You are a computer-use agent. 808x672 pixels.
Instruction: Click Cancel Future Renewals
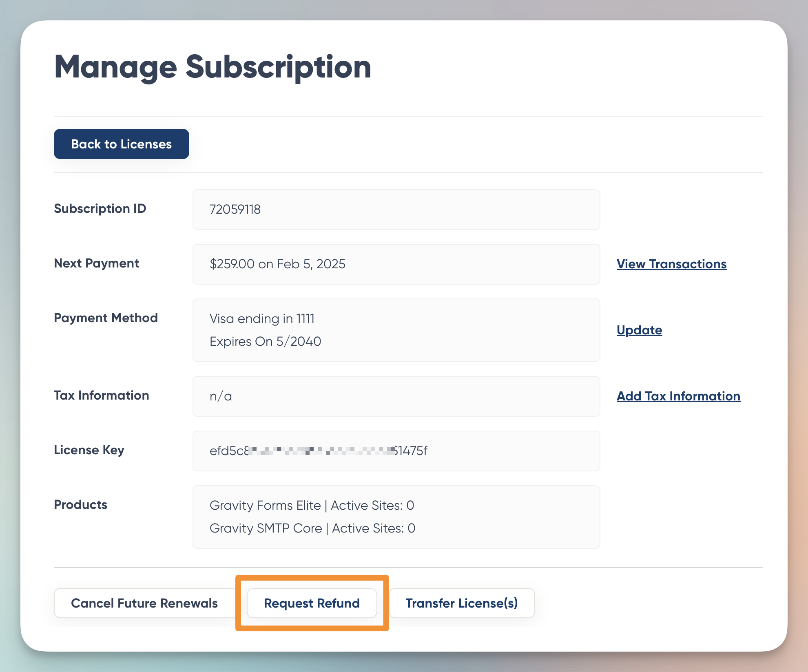144,603
